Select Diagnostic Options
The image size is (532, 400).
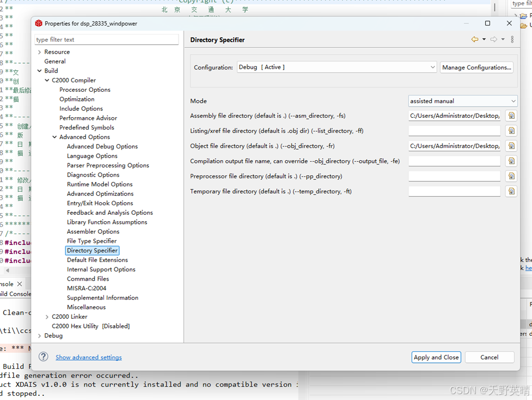pyautogui.click(x=93, y=175)
